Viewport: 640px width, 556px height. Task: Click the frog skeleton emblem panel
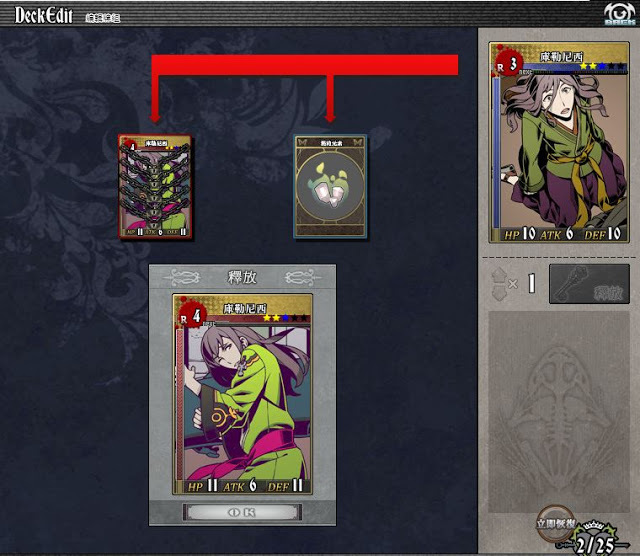tap(559, 411)
